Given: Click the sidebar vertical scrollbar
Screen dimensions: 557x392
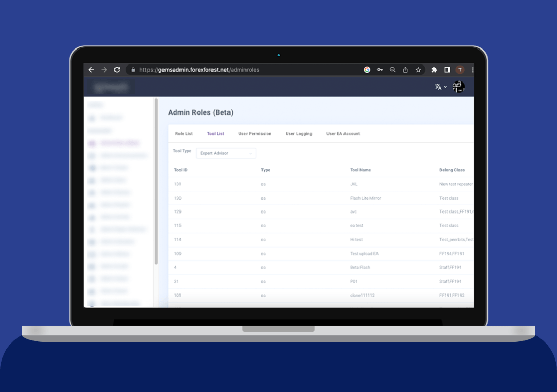Looking at the screenshot, I should (156, 181).
